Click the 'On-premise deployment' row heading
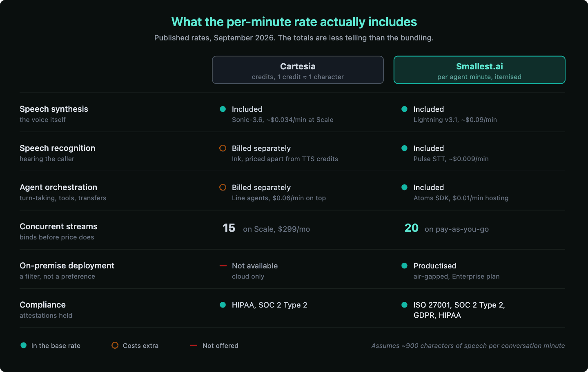 [x=67, y=266]
